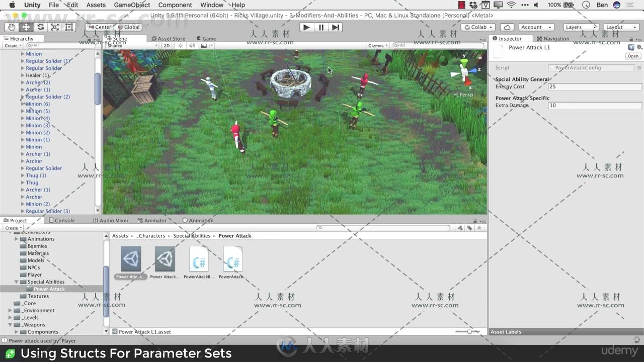Select the Move tool

tap(26, 27)
